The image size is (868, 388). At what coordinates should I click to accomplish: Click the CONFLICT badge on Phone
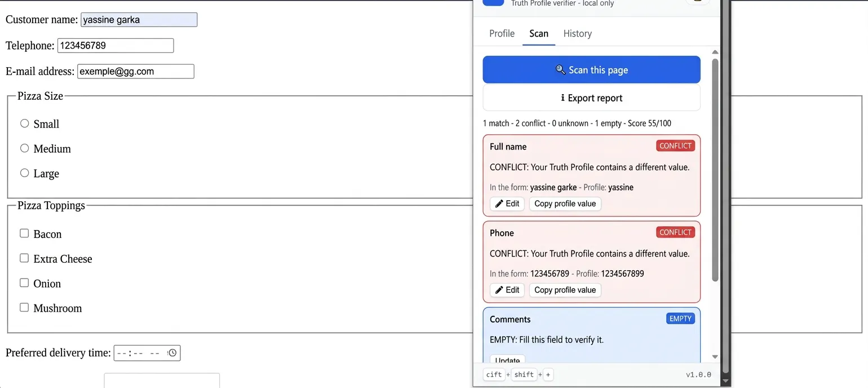[x=675, y=232]
